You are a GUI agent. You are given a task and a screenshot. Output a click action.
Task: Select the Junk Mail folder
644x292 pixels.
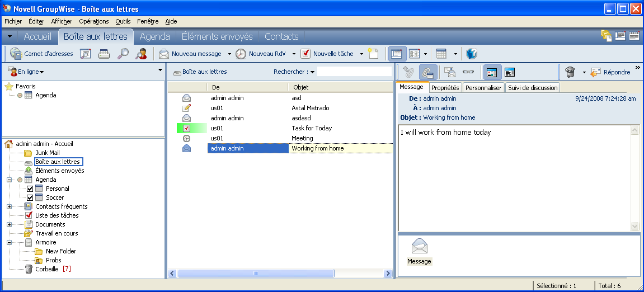point(48,153)
